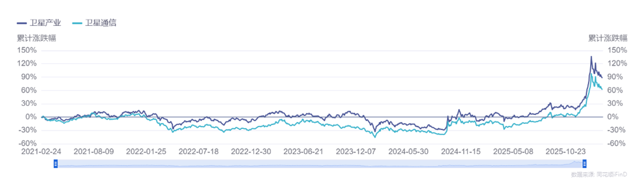Select the 2022-01-25 x-axis date label

(x=146, y=152)
